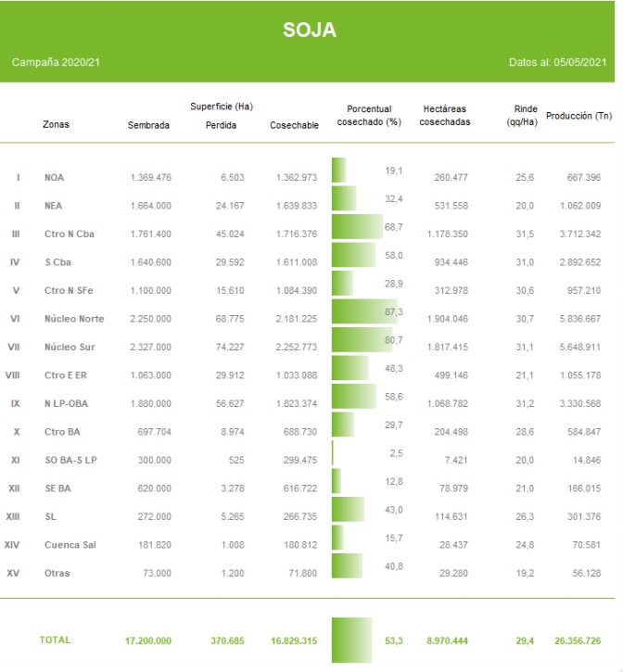623x672 pixels.
Task: Click the TOTAL row label
Action: point(55,640)
